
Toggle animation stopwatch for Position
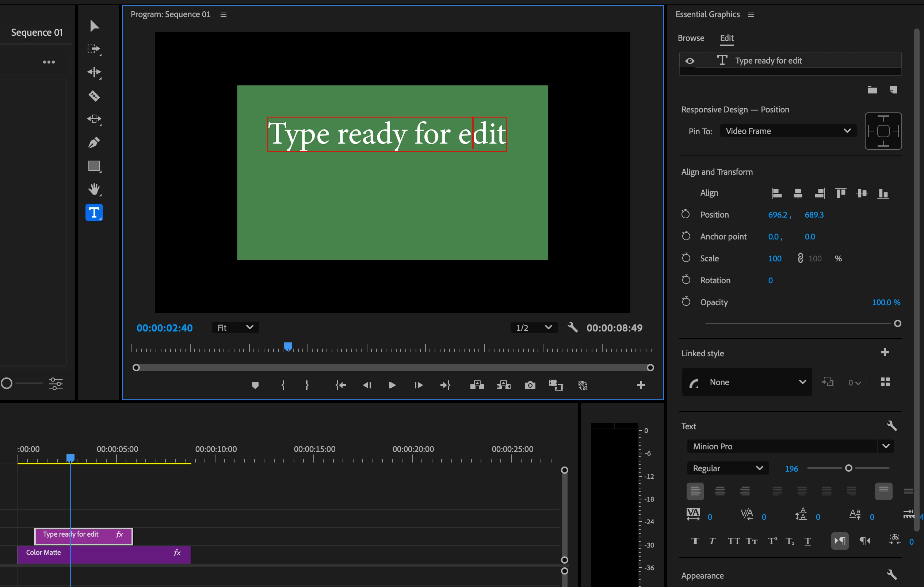click(685, 214)
